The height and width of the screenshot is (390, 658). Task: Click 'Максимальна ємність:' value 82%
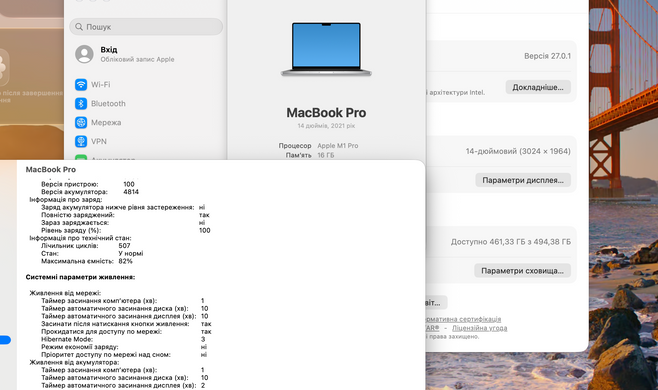pyautogui.click(x=125, y=261)
